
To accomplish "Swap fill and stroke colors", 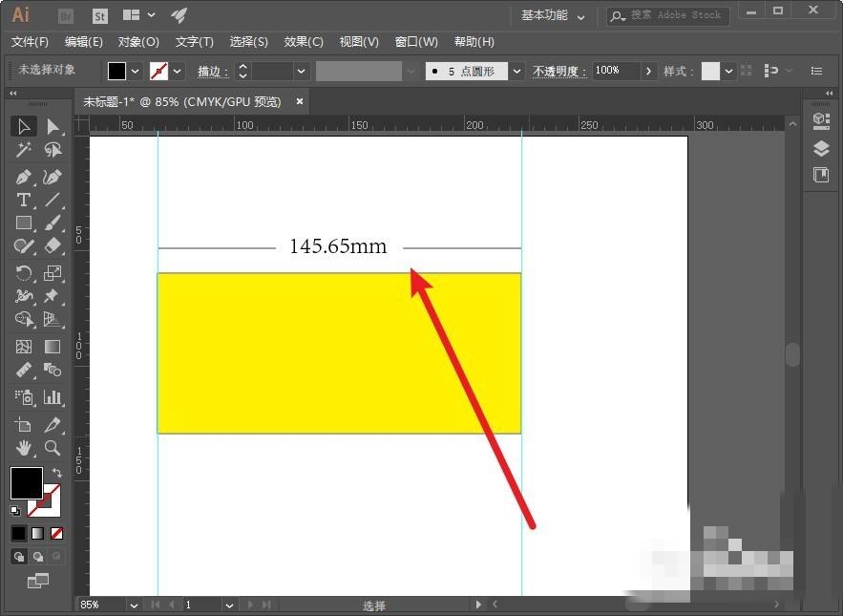I will (x=57, y=473).
